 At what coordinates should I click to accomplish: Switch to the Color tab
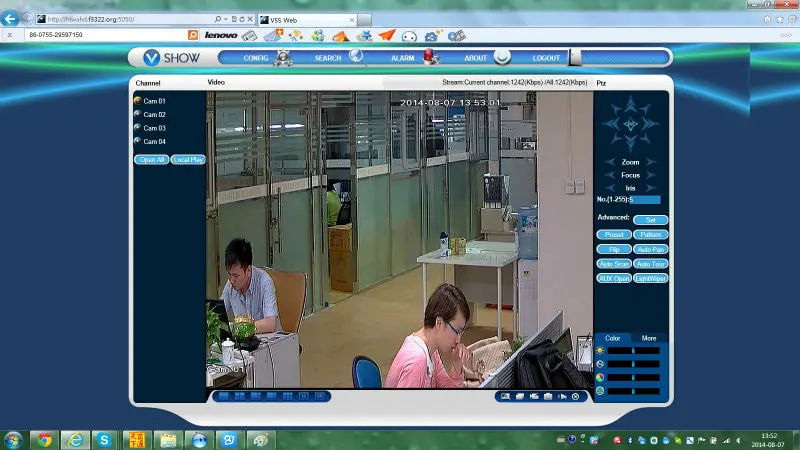coord(612,338)
